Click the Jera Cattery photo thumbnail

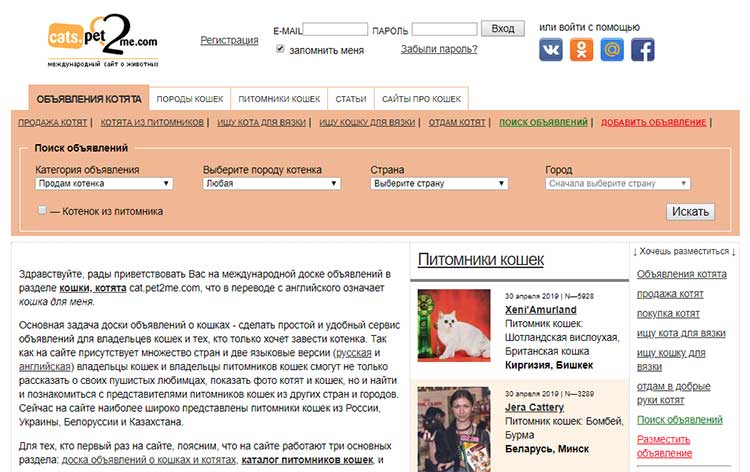tap(454, 429)
